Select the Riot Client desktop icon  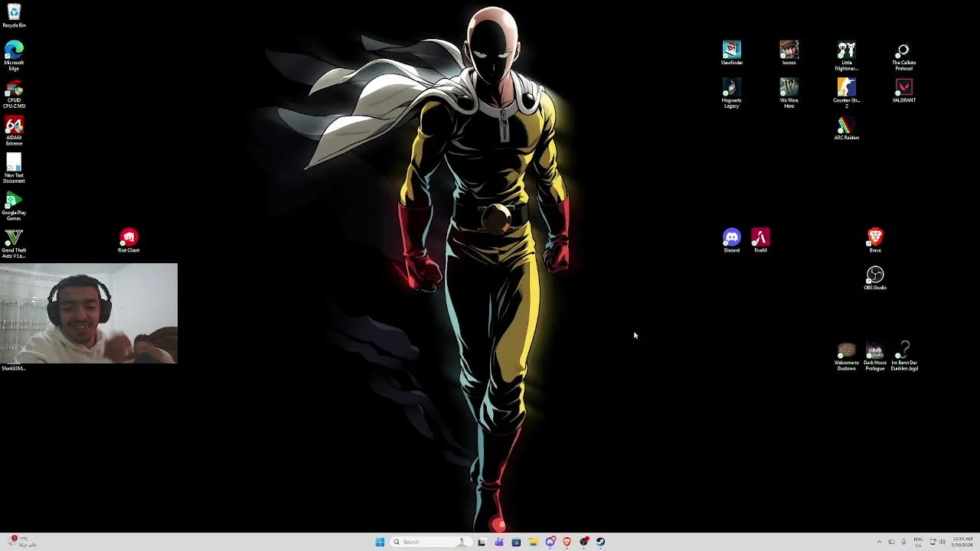point(129,240)
